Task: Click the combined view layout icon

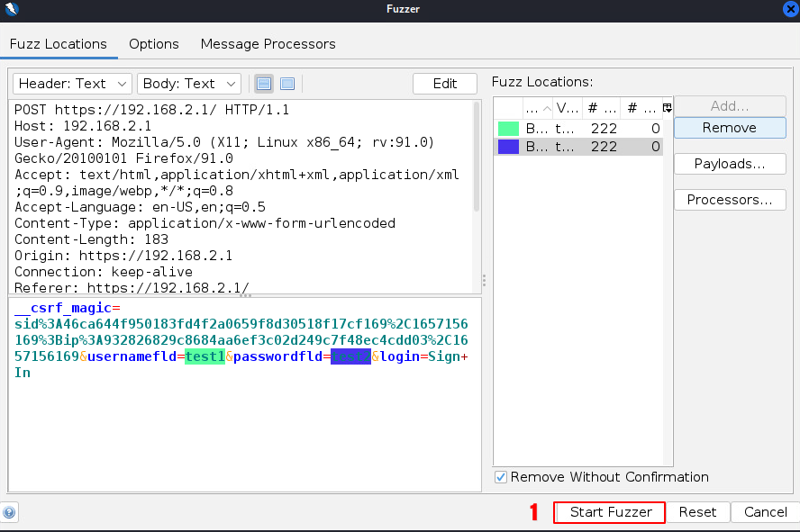Action: click(x=287, y=84)
